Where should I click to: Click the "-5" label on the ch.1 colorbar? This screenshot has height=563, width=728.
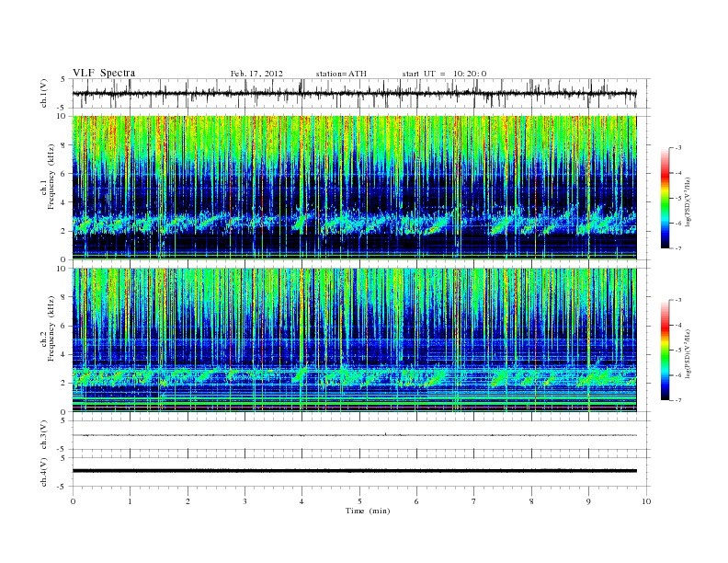pos(678,199)
